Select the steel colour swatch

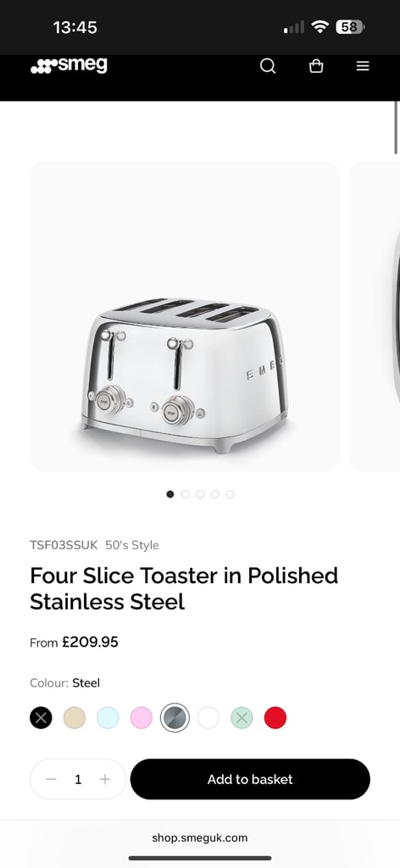tap(175, 718)
